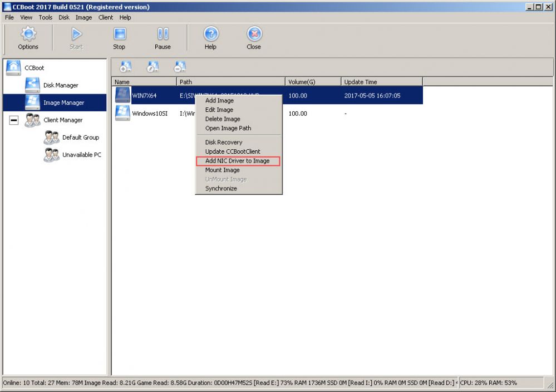Choose Add NIC Driver to Image

[x=239, y=161]
